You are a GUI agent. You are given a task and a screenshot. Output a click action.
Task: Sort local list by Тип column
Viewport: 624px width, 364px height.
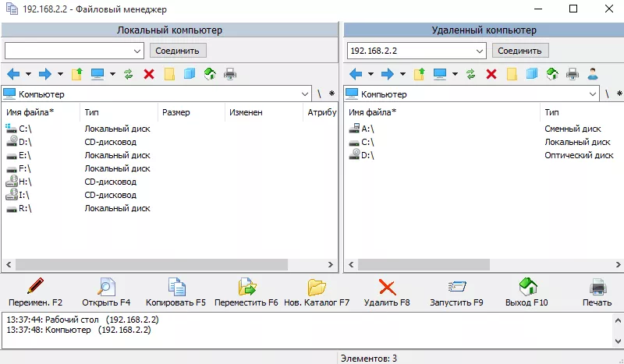[119, 112]
